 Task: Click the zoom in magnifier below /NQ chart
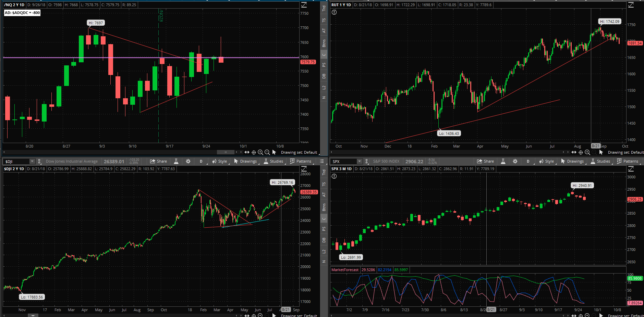[x=260, y=152]
